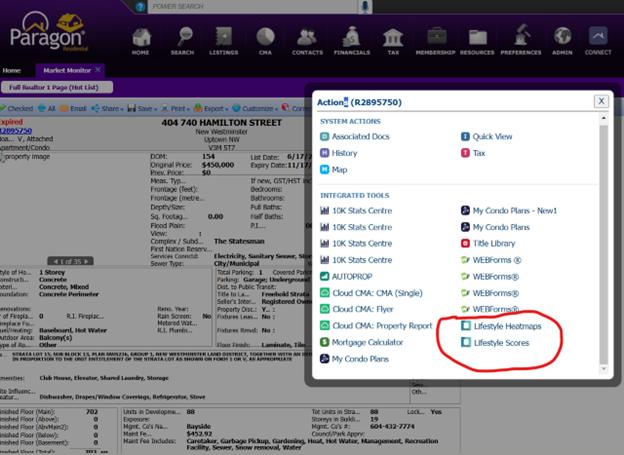This screenshot has height=455, width=624.
Task: Click the Lifestyle Scores square icon
Action: click(466, 342)
